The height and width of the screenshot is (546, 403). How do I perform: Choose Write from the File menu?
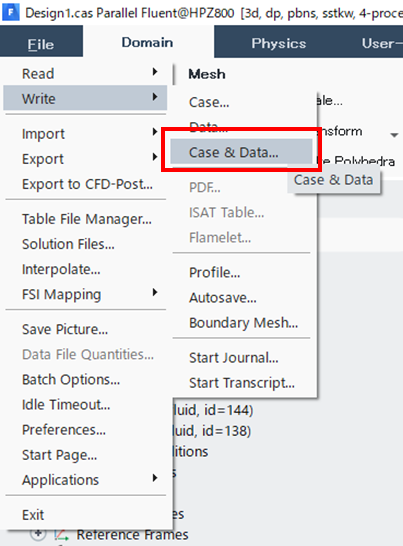(x=85, y=99)
